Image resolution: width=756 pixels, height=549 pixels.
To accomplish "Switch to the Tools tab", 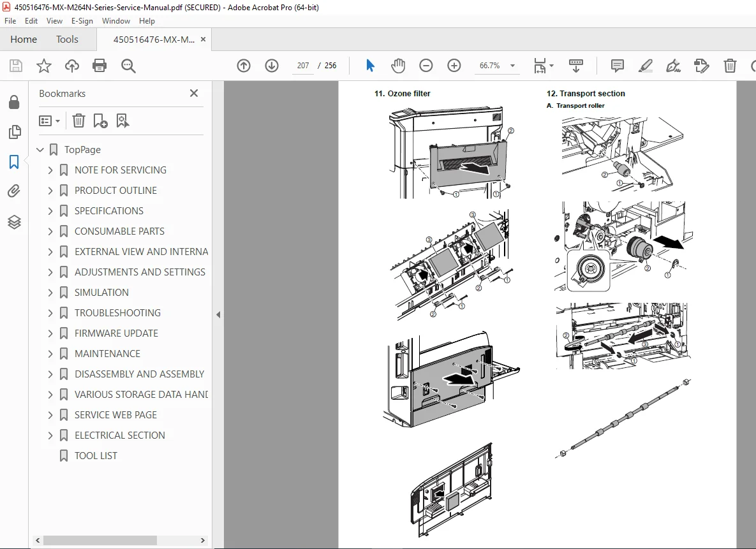I will (67, 40).
